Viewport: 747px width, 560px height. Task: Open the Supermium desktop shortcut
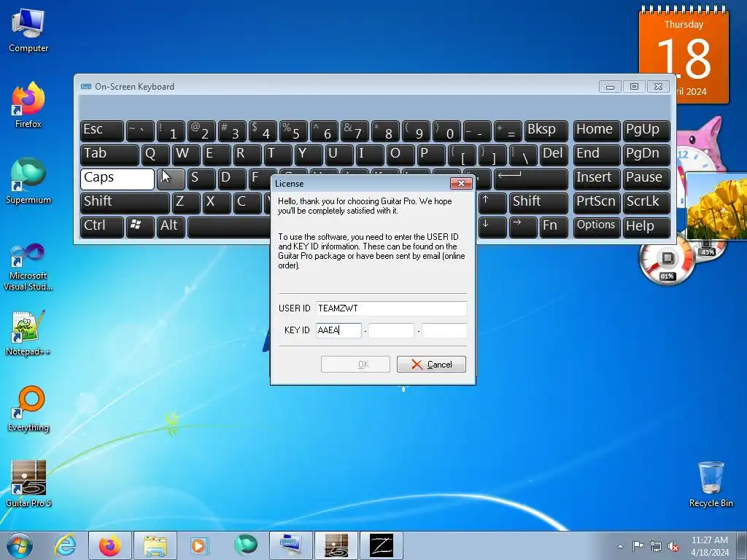pos(28,181)
